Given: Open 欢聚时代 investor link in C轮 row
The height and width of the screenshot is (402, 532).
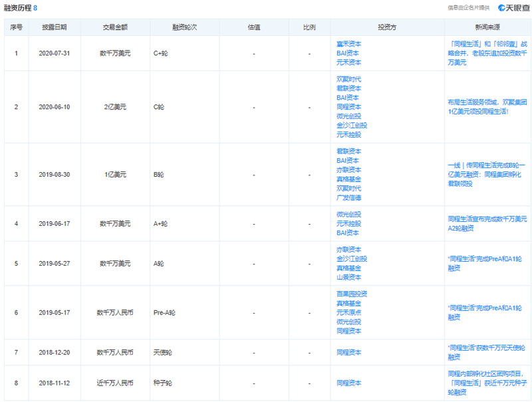Looking at the screenshot, I should click(349, 79).
